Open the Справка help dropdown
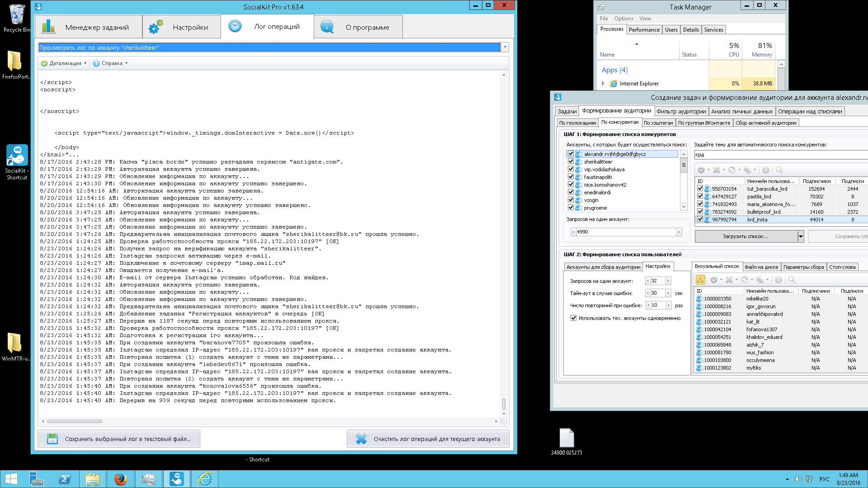Screen dimensions: 868x488 coord(110,63)
